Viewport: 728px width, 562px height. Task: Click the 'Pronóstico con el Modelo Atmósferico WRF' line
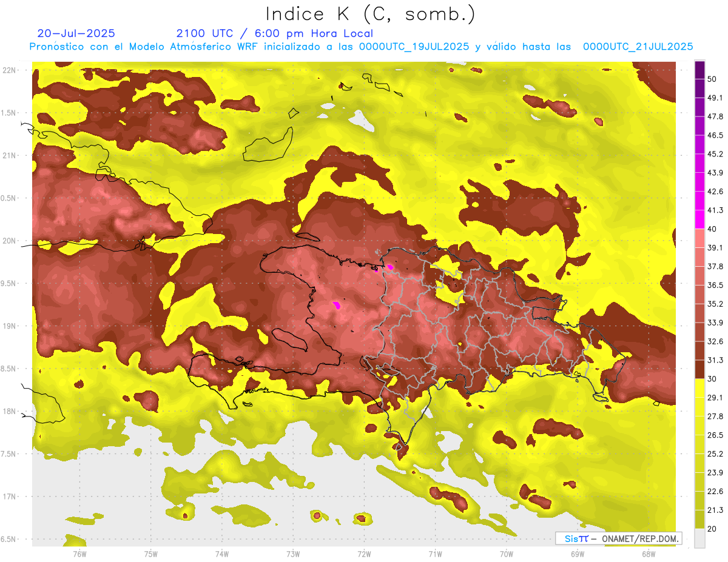[361, 46]
